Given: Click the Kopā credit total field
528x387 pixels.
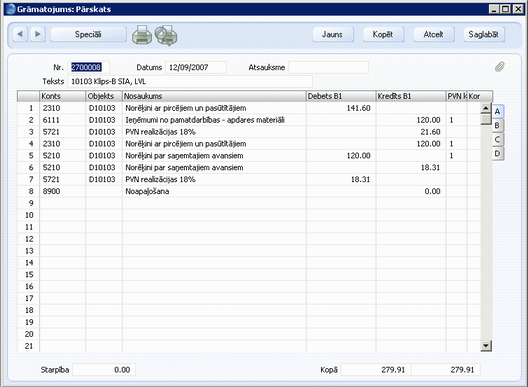Looking at the screenshot, I should [446, 370].
